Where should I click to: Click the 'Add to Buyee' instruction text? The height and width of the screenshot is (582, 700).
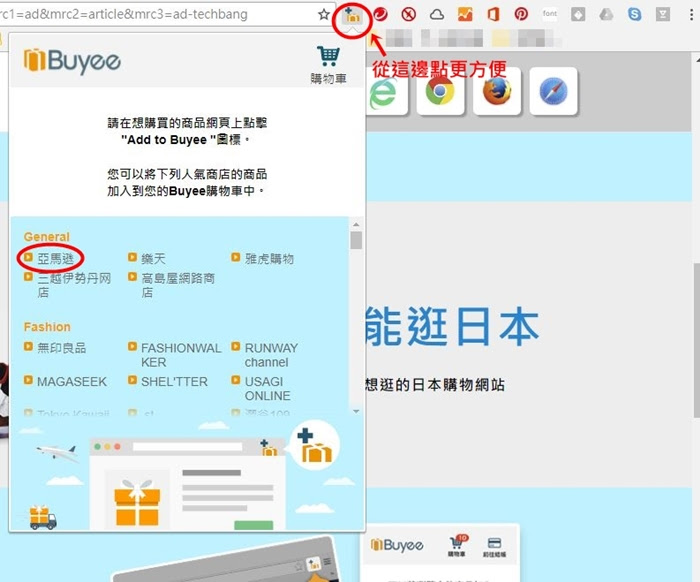tap(187, 131)
